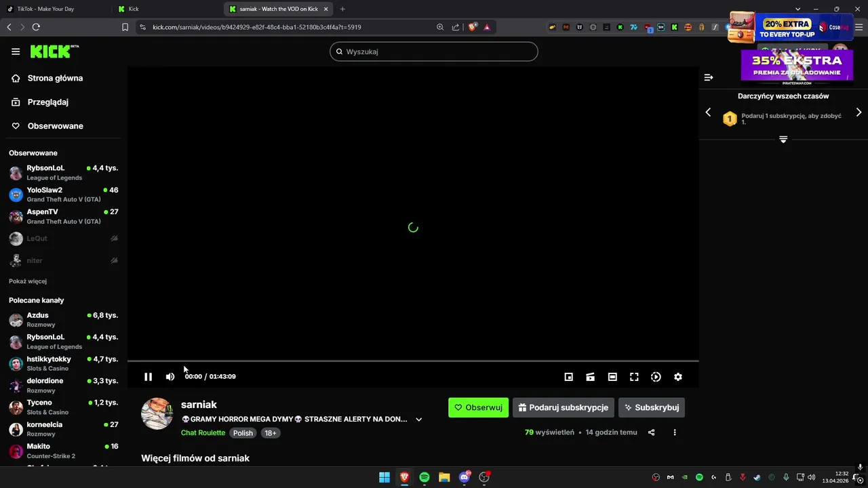The image size is (868, 488).
Task: Click the browser address bar URL
Action: (257, 27)
